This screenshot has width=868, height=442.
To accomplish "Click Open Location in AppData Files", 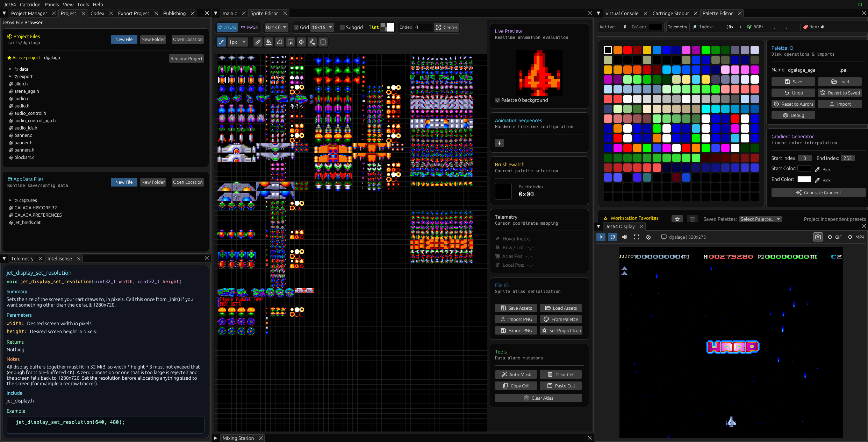I will (188, 182).
